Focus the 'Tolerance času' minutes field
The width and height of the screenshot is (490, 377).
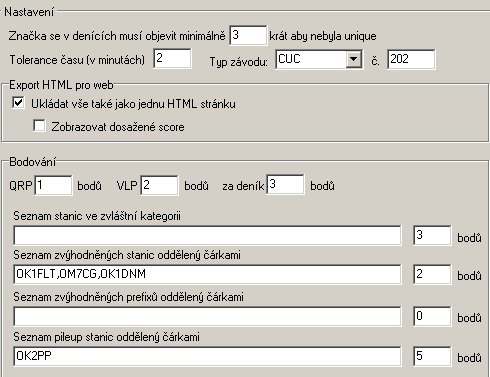[x=172, y=59]
